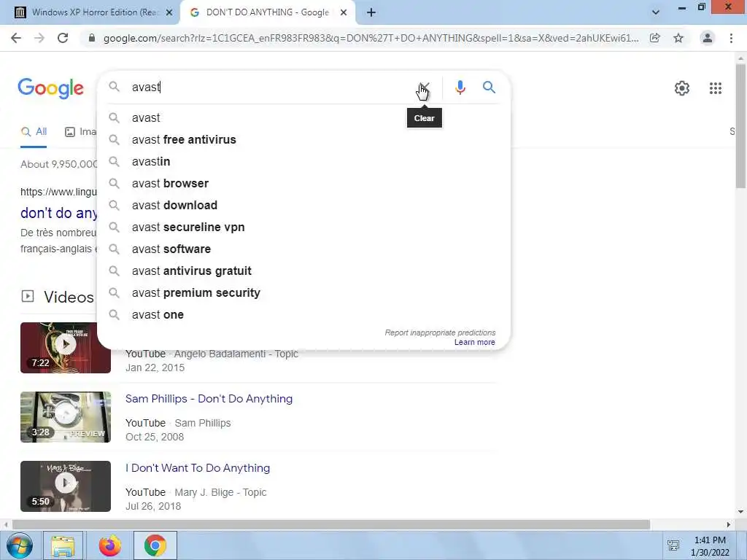Open the Chrome three-dot menu
The width and height of the screenshot is (747, 560).
click(731, 38)
